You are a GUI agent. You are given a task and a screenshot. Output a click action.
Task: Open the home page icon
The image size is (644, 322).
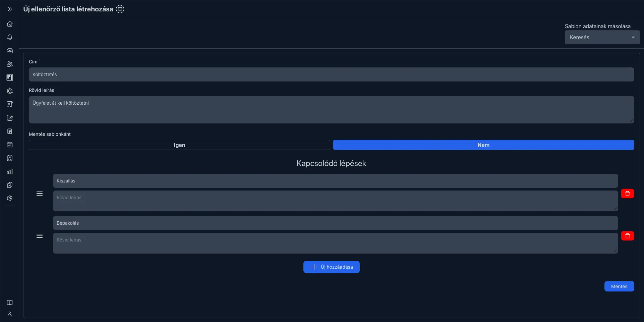coord(10,24)
